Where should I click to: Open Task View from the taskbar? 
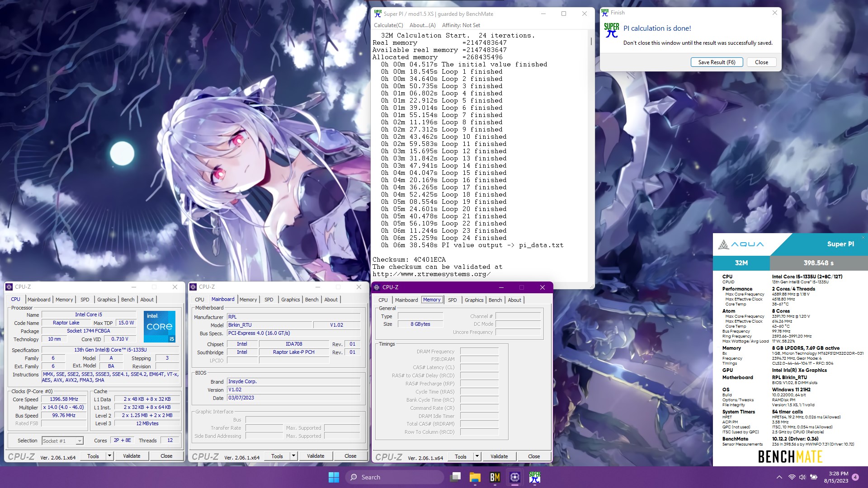pos(456,477)
